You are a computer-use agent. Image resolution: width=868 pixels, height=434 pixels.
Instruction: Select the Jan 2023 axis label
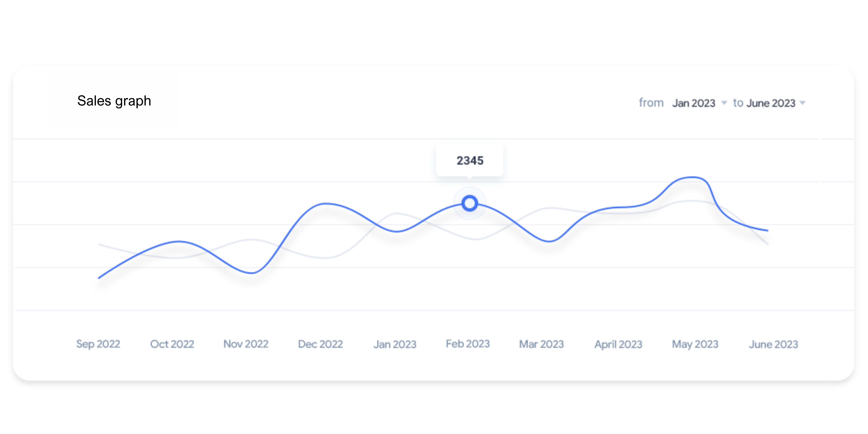coord(395,344)
